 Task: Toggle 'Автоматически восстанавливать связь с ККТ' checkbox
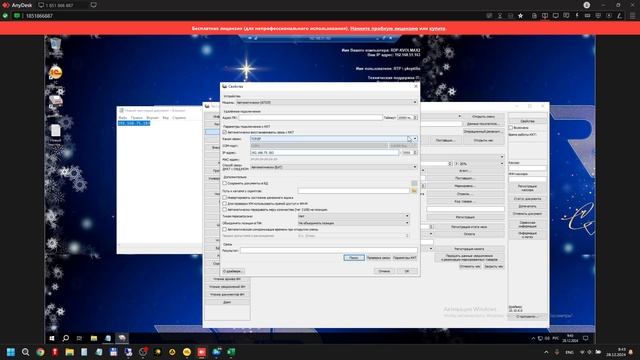pyautogui.click(x=224, y=132)
